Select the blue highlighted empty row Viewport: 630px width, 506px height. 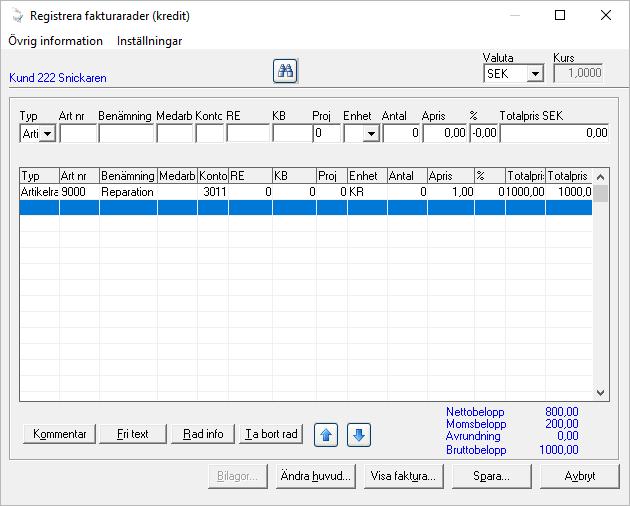click(x=306, y=208)
